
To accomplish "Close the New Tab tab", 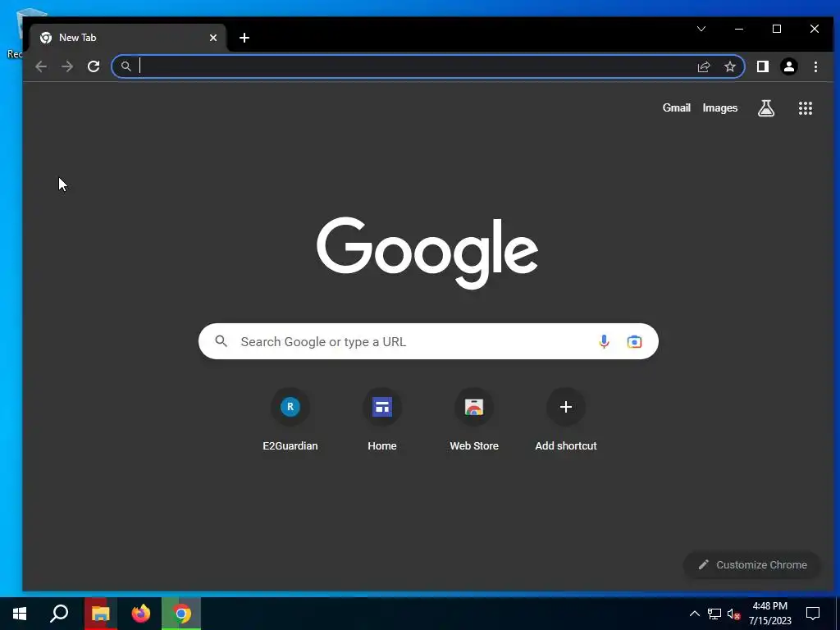I will [213, 38].
